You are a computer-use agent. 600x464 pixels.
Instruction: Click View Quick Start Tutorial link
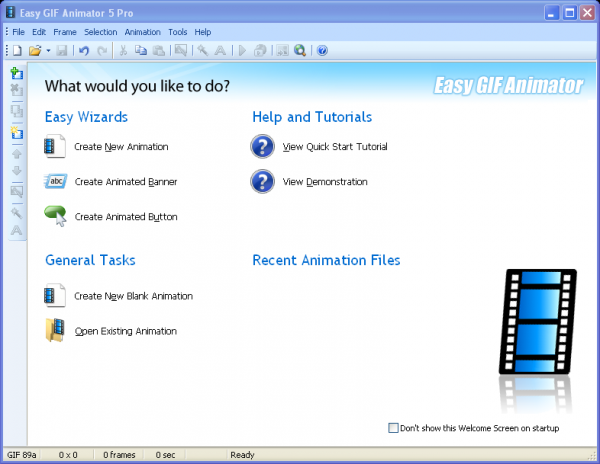pos(335,147)
